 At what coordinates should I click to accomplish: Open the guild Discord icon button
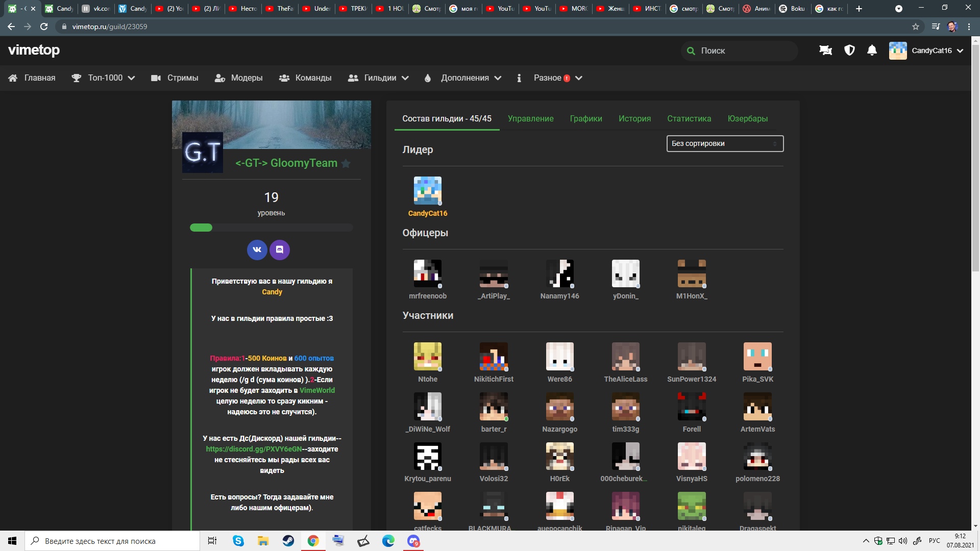point(280,250)
